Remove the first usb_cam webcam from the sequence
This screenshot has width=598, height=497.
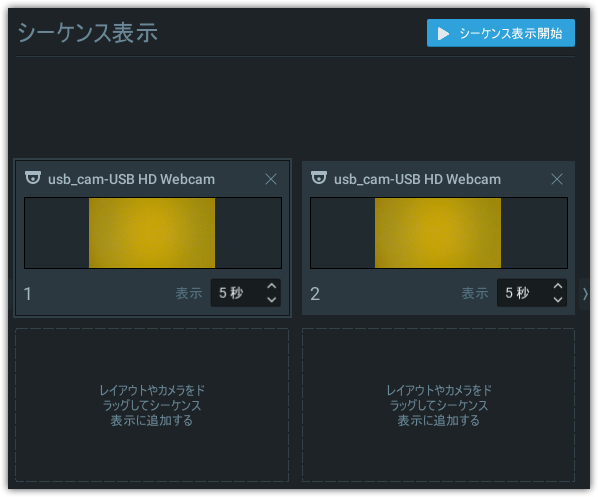(271, 179)
